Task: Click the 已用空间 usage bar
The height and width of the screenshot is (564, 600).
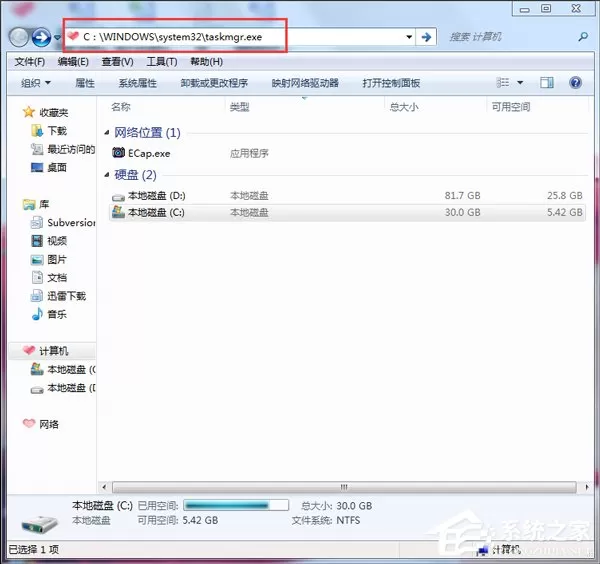Action: click(x=236, y=505)
